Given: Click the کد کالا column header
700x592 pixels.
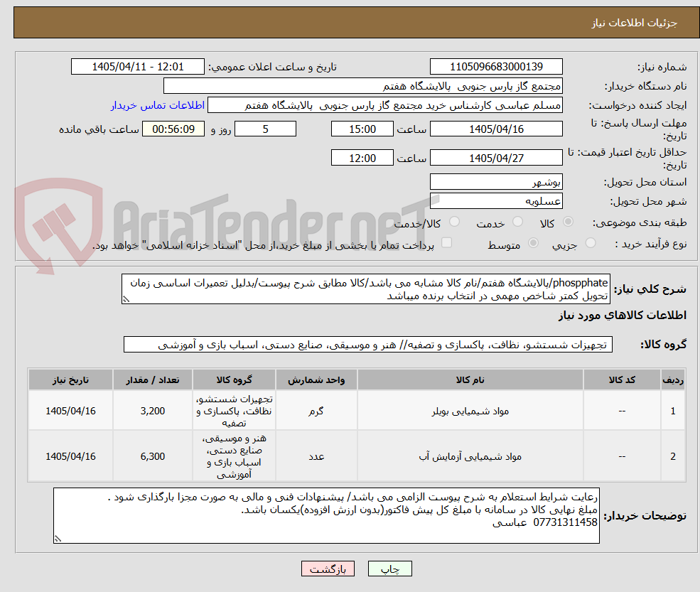Looking at the screenshot, I should 622,380.
